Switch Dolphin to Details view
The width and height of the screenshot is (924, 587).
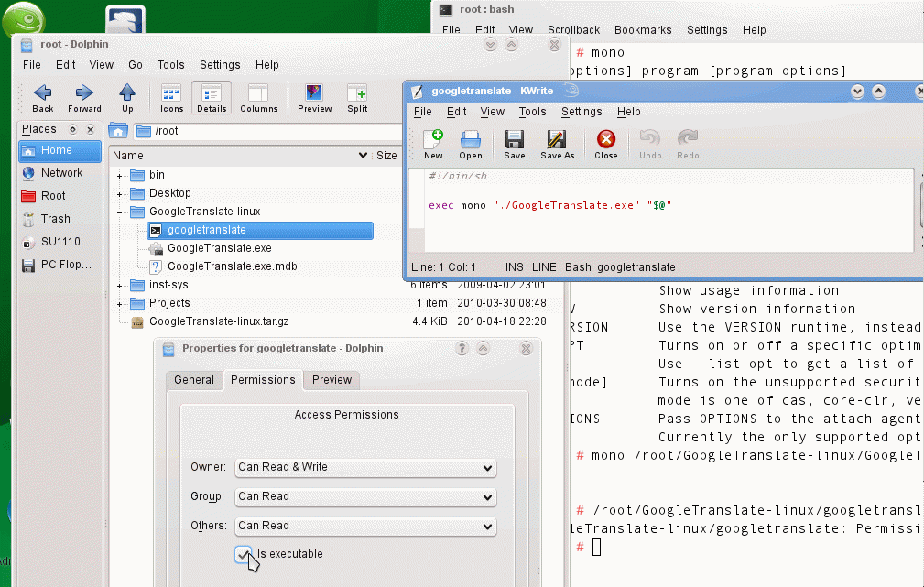pos(212,98)
